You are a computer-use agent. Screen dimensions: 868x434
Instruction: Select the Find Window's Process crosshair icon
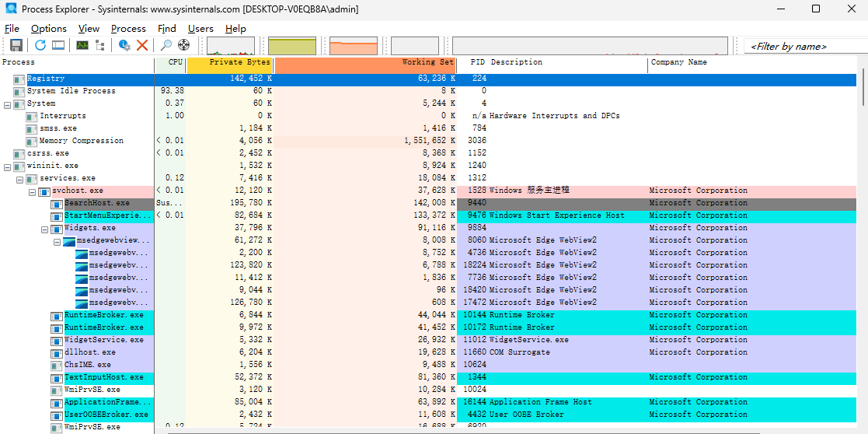point(184,45)
